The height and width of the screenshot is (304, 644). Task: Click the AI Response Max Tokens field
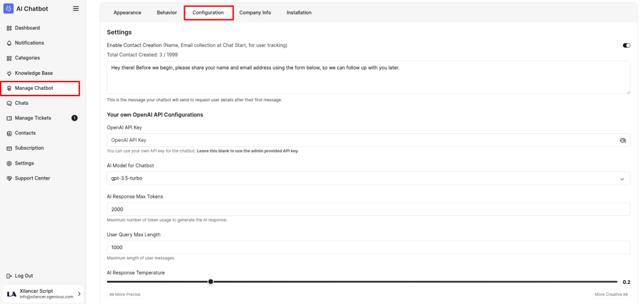coord(368,210)
